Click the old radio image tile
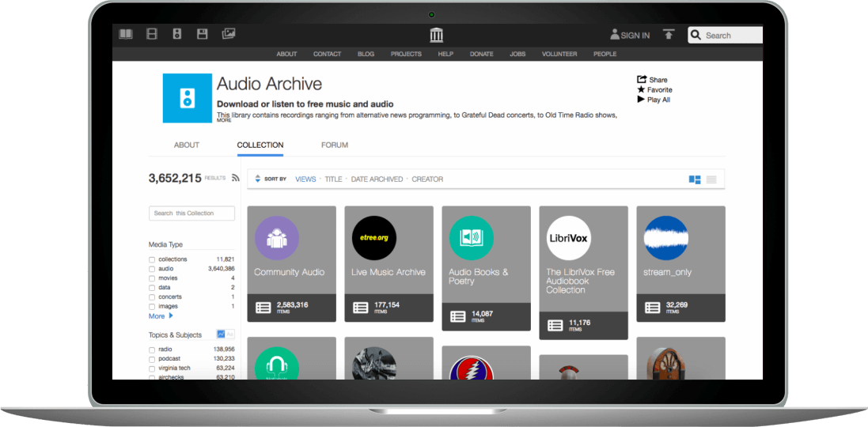Image resolution: width=868 pixels, height=427 pixels. pyautogui.click(x=666, y=364)
